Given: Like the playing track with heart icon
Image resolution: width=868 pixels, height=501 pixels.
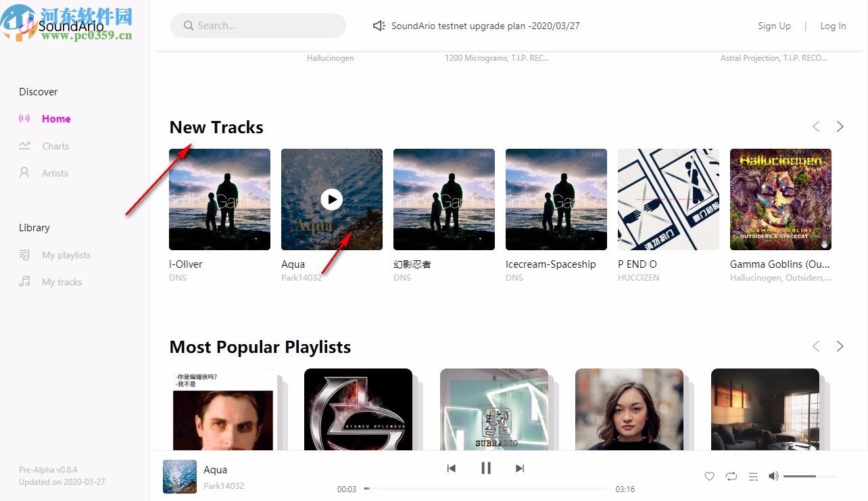Looking at the screenshot, I should point(709,476).
